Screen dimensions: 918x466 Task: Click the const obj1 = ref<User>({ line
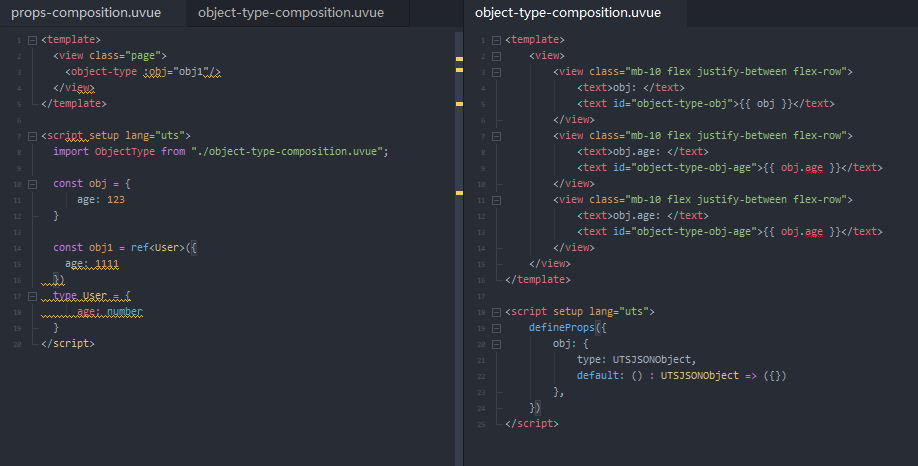click(125, 248)
